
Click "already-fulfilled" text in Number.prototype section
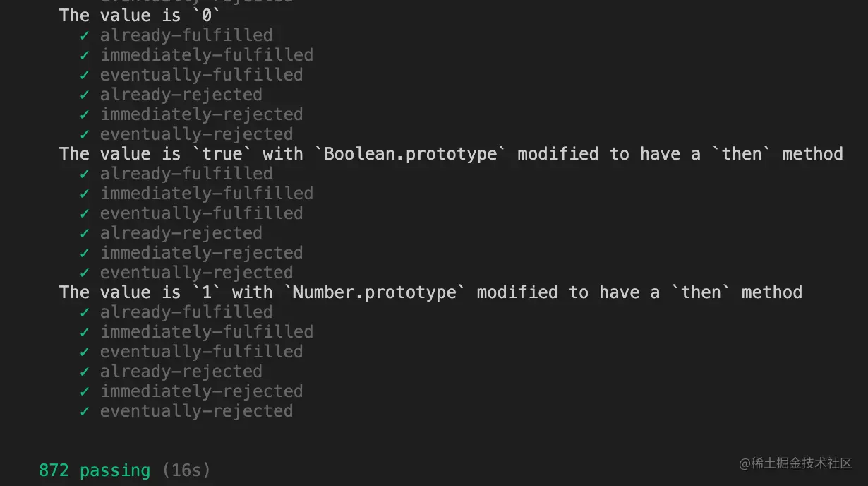pyautogui.click(x=186, y=312)
